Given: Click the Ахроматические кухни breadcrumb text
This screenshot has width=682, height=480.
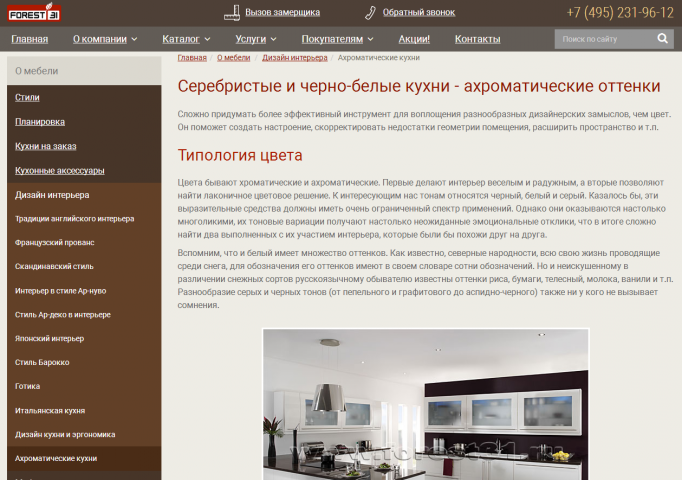Looking at the screenshot, I should click(x=378, y=57).
